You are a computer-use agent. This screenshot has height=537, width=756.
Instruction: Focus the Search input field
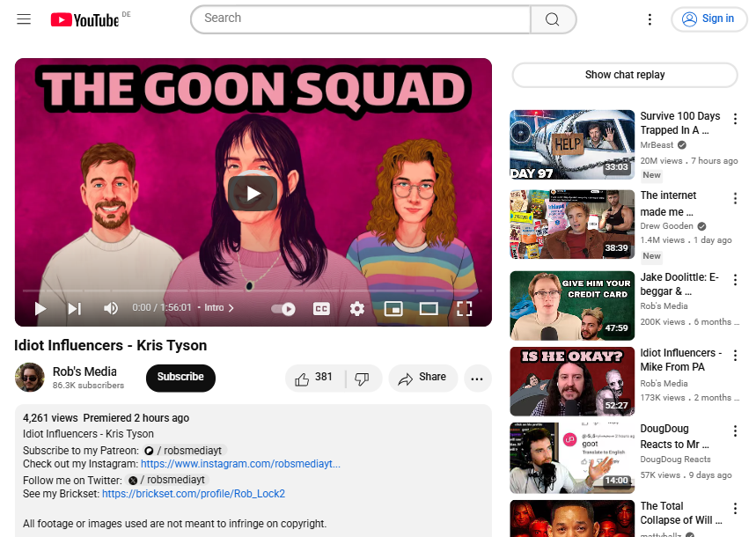361,19
